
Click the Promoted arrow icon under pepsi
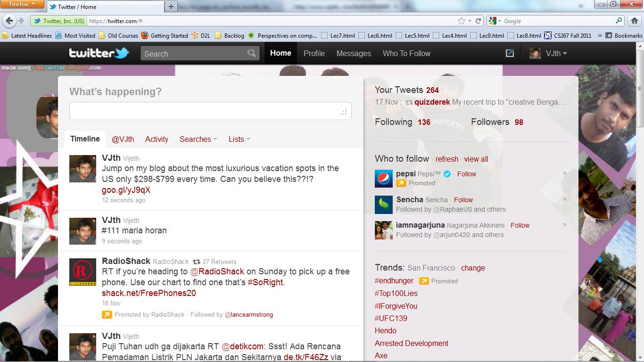click(401, 183)
